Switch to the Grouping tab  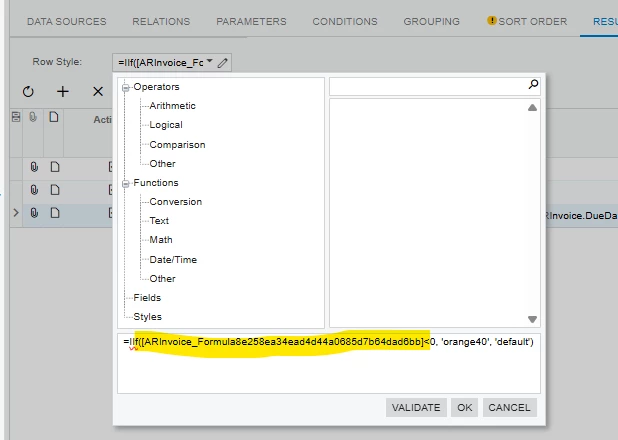[432, 21]
